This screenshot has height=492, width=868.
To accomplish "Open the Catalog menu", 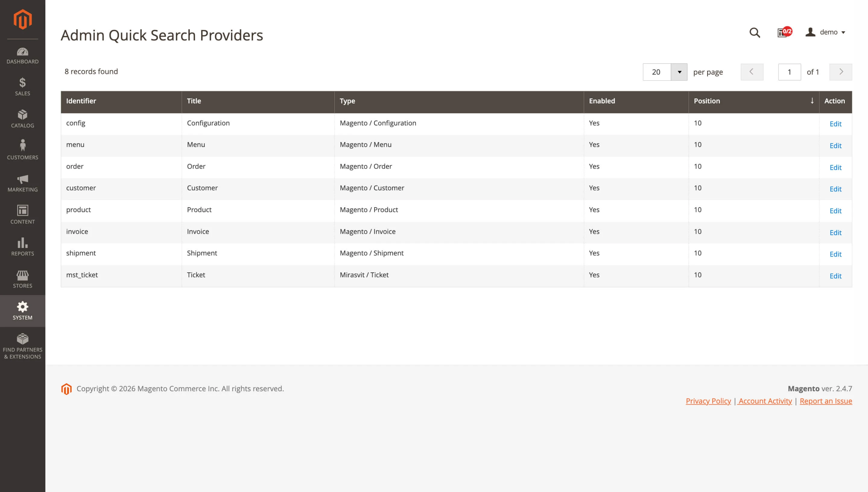I will (23, 119).
